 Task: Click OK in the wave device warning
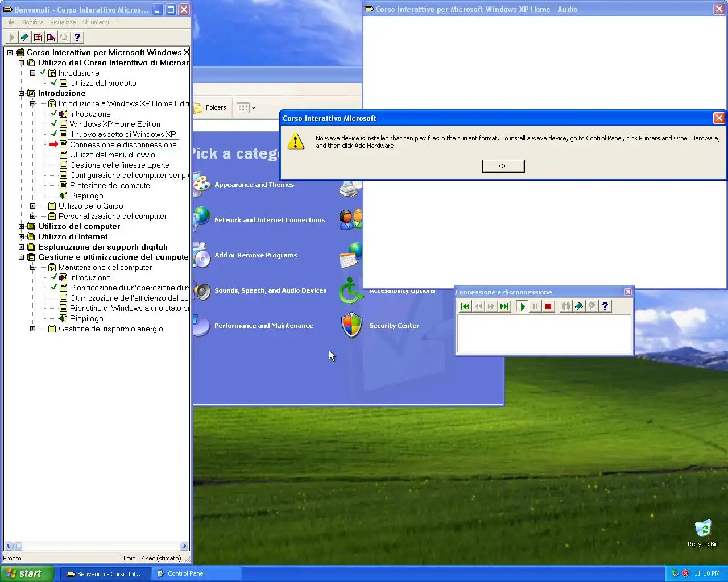(x=503, y=166)
